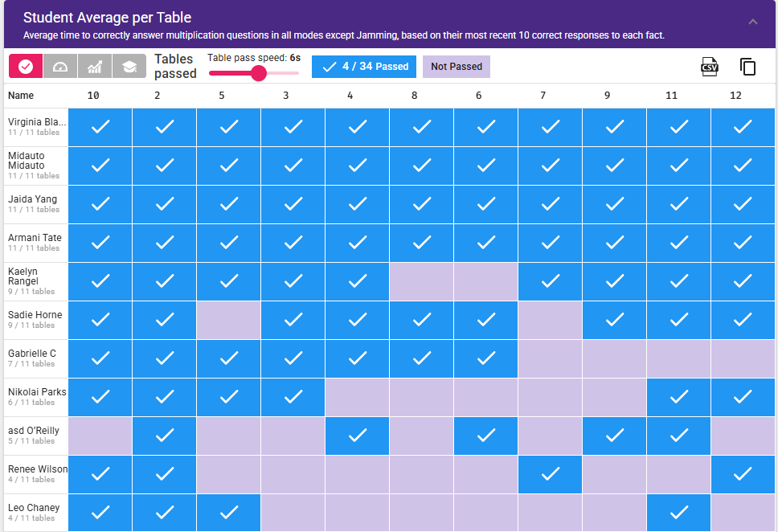Select the Tables passed checkmark view
The image size is (778, 532).
pyautogui.click(x=26, y=67)
